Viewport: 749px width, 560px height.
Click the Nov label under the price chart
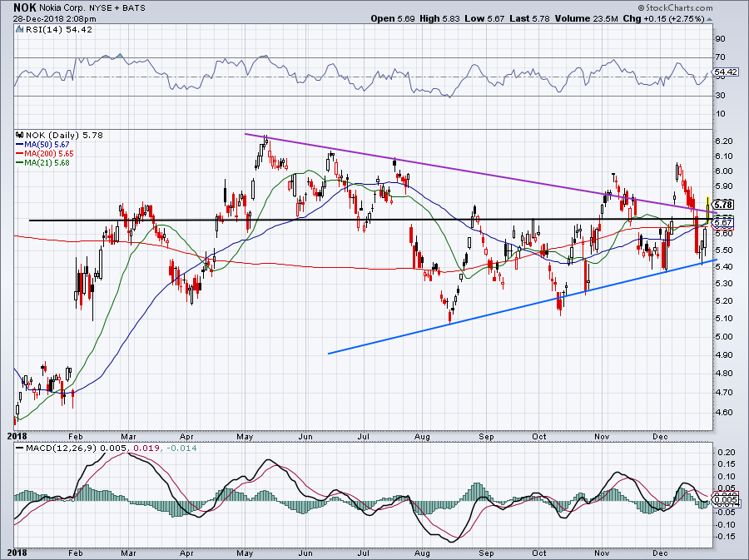point(602,436)
